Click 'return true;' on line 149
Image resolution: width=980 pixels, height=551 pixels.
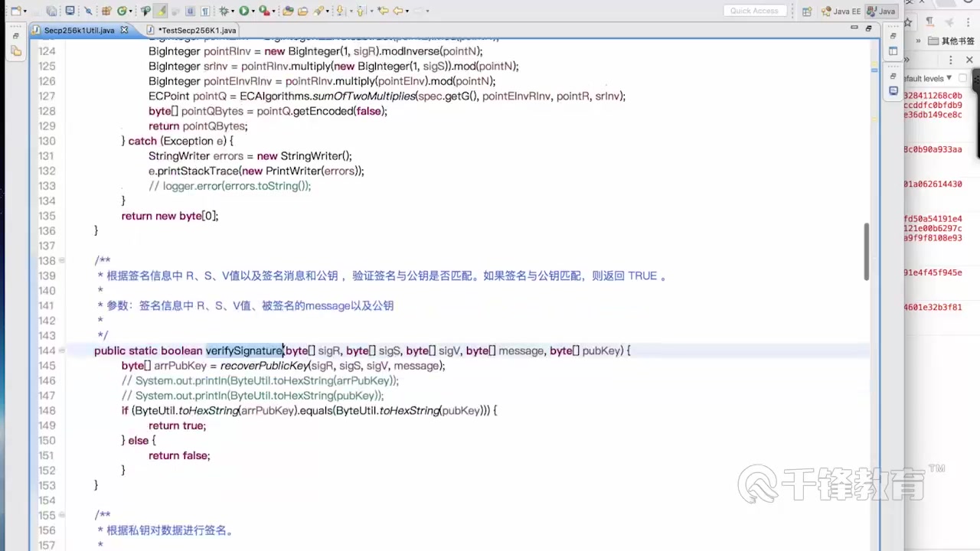pos(177,425)
